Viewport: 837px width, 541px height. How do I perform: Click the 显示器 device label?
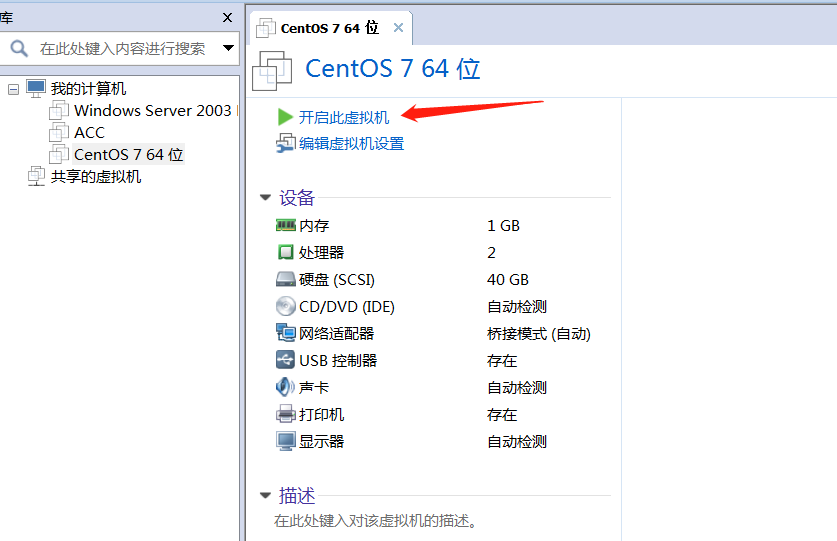(x=321, y=441)
